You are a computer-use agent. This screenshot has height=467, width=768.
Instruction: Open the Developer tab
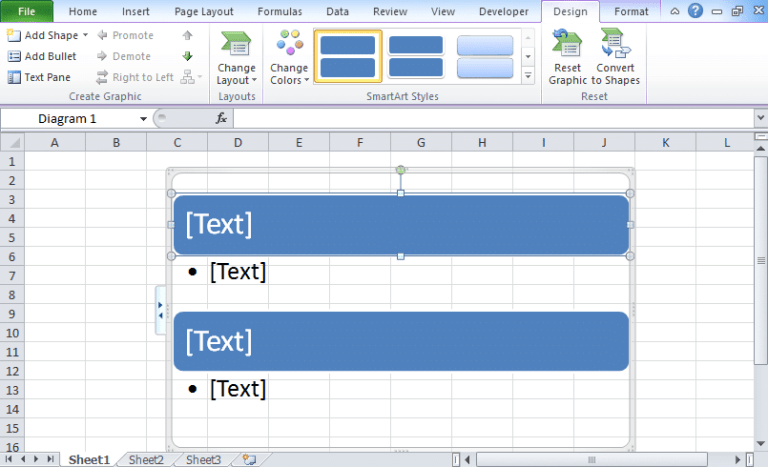pos(504,11)
